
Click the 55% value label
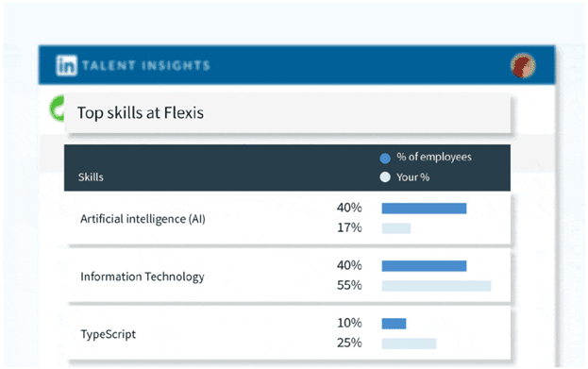(x=349, y=285)
